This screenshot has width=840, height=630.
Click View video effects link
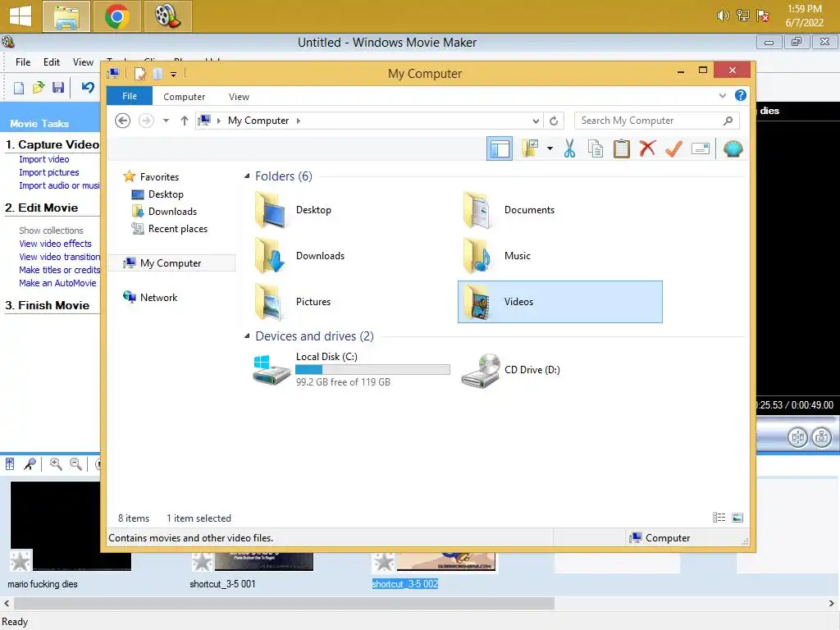(55, 244)
